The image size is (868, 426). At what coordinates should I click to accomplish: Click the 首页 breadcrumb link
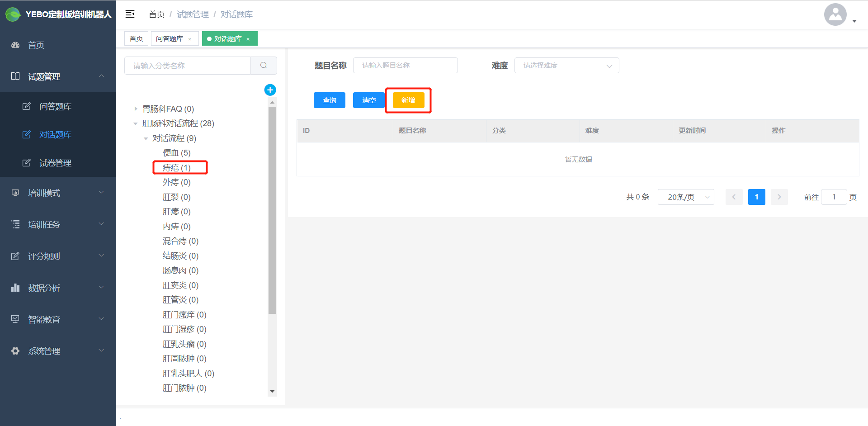click(156, 14)
